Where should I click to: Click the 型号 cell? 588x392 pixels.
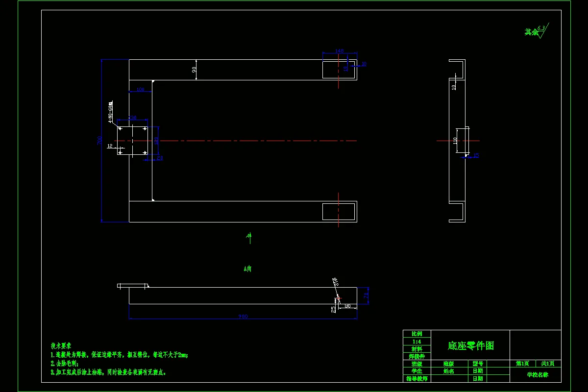[x=478, y=364]
